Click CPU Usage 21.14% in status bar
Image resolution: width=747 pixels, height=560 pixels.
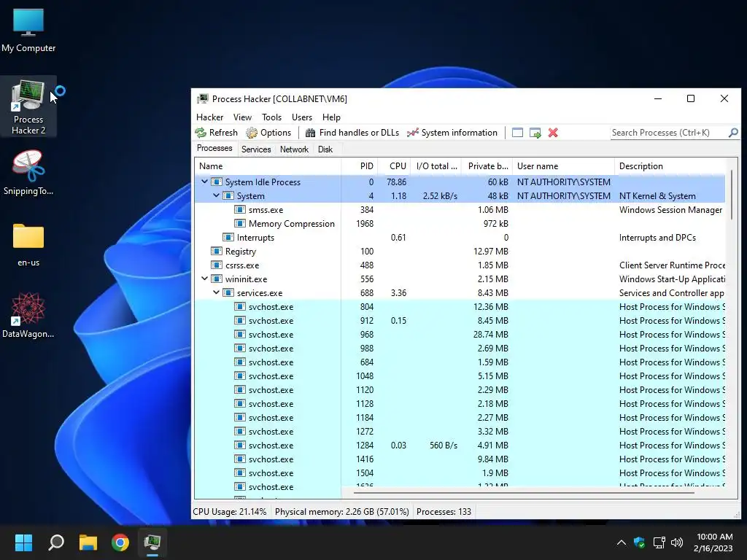pyautogui.click(x=230, y=512)
